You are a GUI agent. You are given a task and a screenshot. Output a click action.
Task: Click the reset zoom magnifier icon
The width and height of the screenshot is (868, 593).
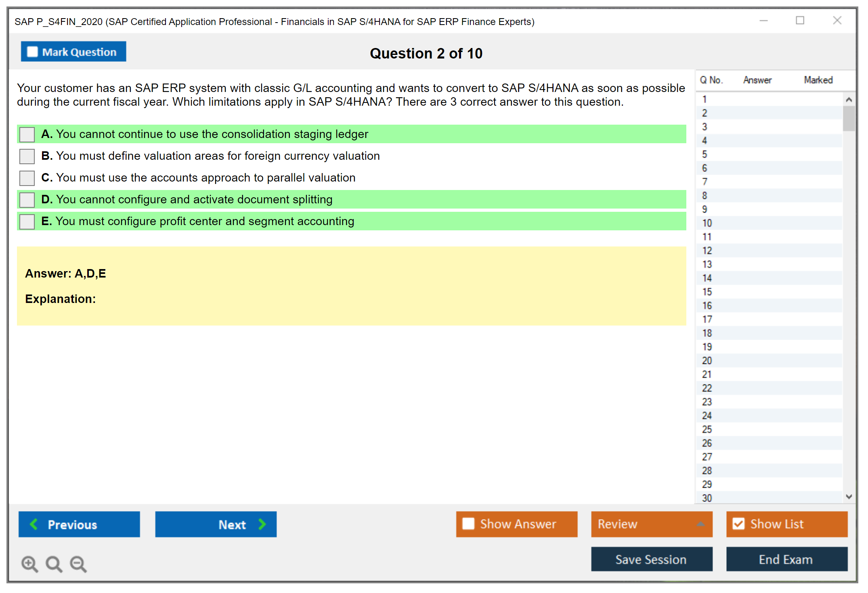pos(54,564)
